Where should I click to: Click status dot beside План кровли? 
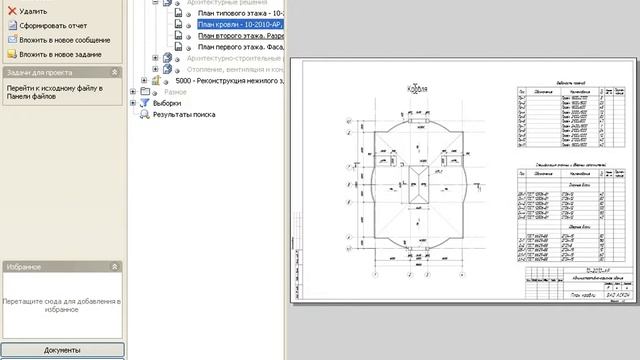(x=189, y=26)
